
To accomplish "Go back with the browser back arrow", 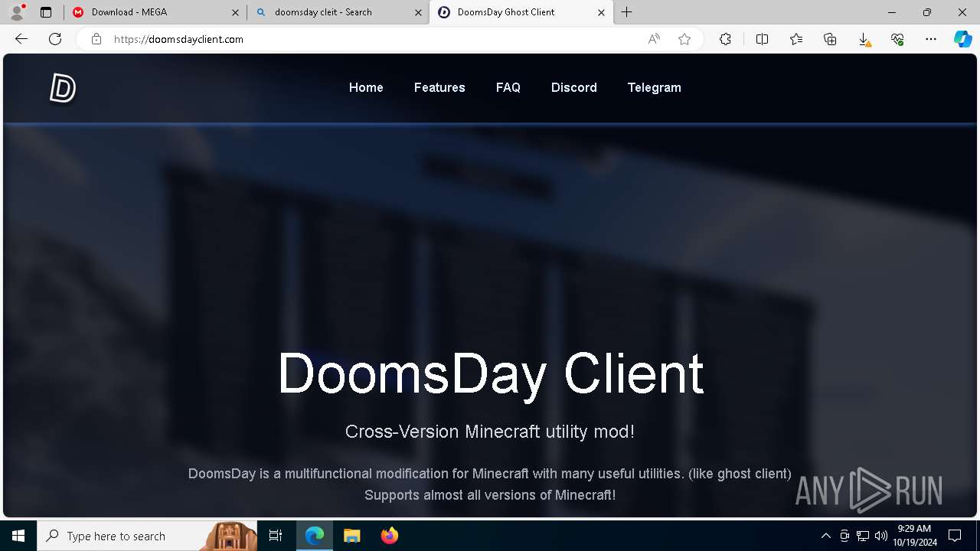I will point(21,39).
